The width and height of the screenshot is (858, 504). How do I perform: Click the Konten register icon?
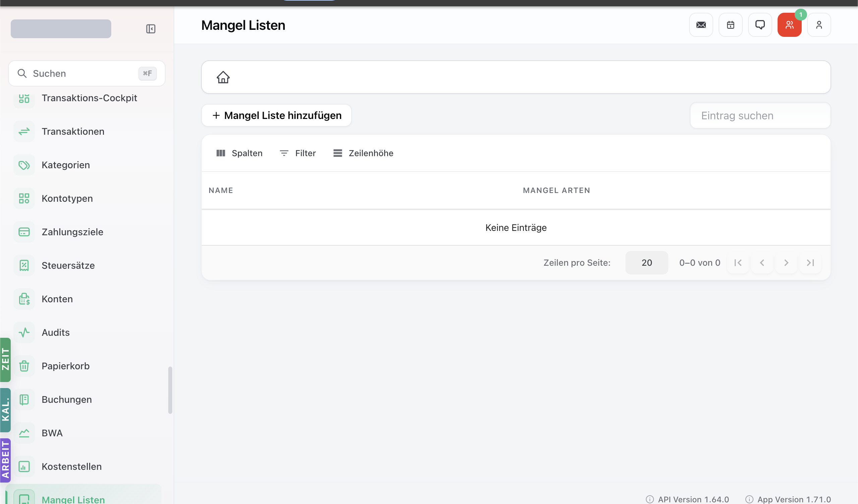tap(24, 299)
